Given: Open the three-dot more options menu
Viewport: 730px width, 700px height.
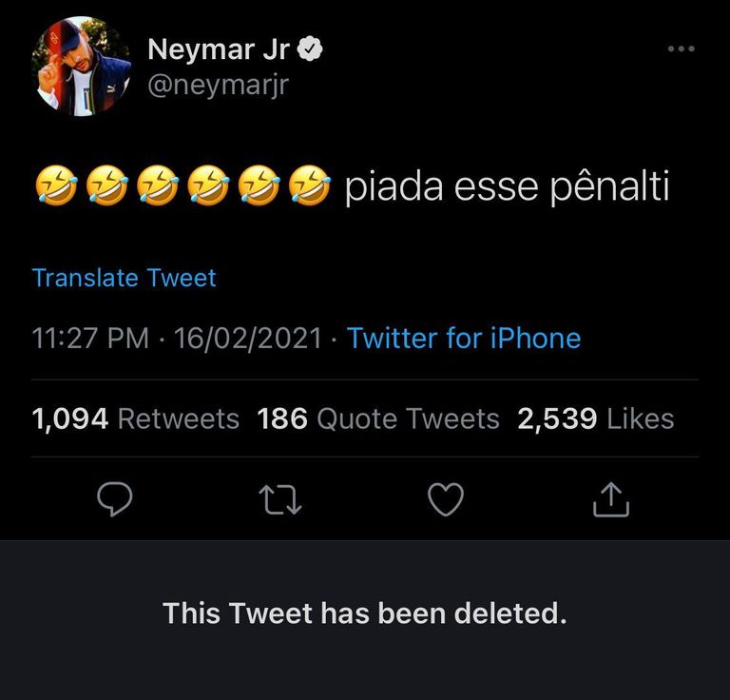Looking at the screenshot, I should point(682,49).
